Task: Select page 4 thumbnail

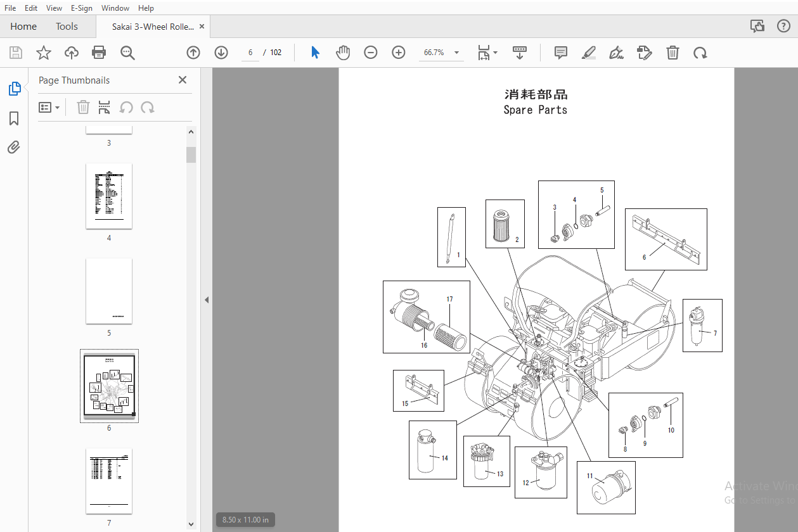Action: (109, 196)
